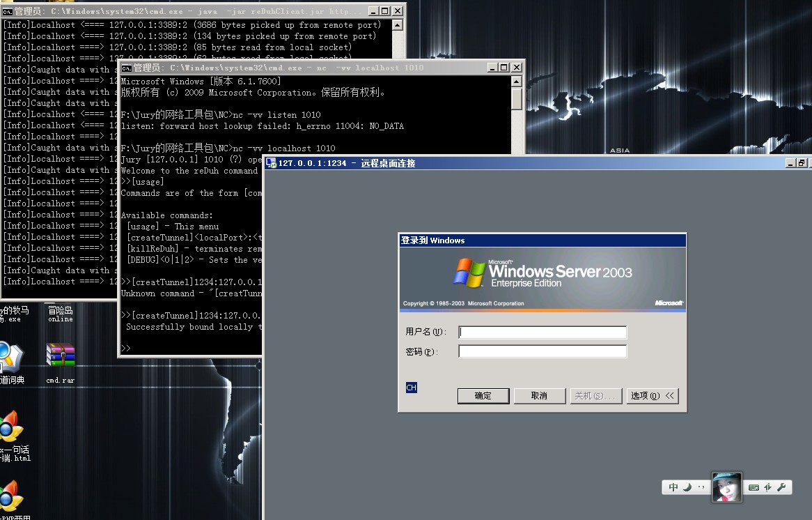Click the "listen: forward host lookup failed" line
The height and width of the screenshot is (520, 812).
tap(262, 126)
